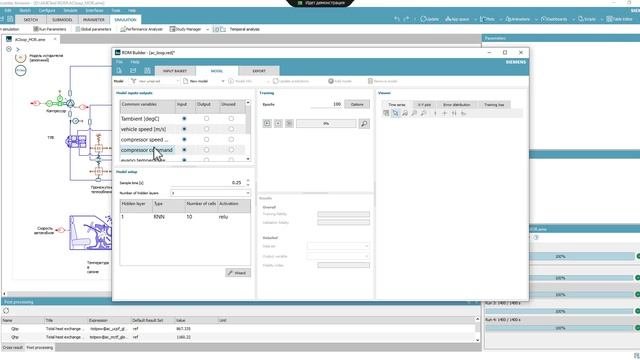640x360 pixels.
Task: Select the highlighted pointer tool in Viewer toolbar
Action: point(395,113)
